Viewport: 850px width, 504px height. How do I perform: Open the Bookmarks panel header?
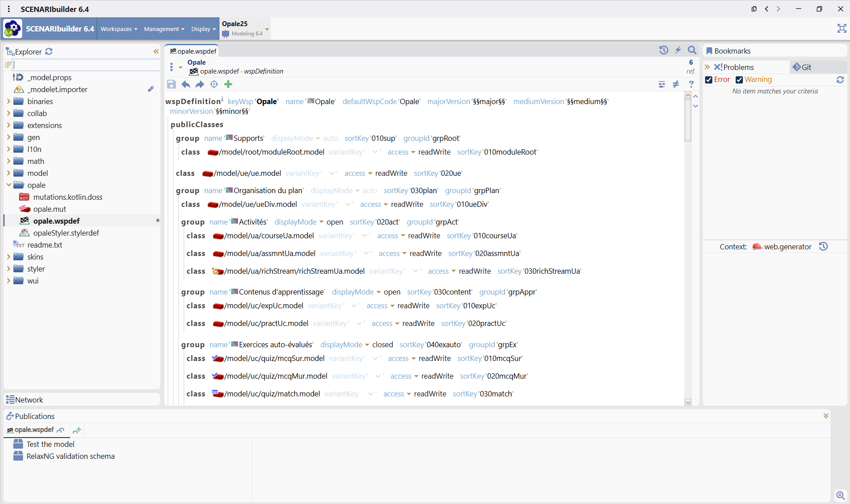[775, 51]
